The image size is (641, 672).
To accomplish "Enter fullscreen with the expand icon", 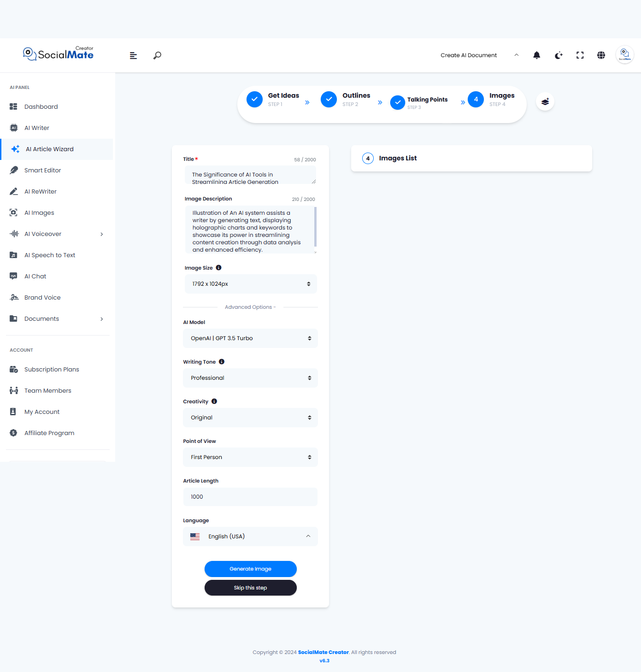I will coord(580,55).
